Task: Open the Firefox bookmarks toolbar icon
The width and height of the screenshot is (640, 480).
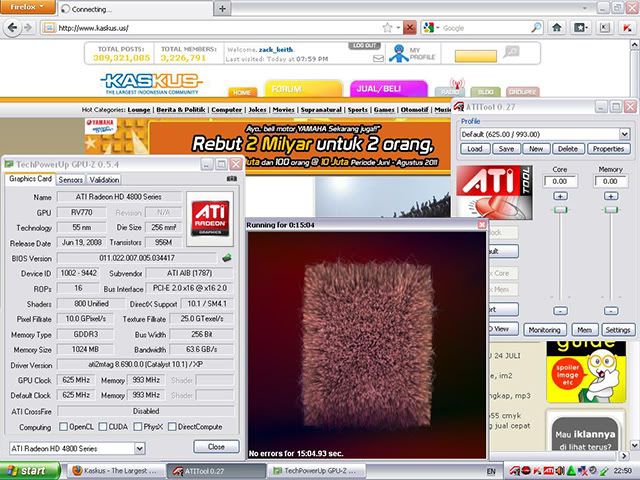Action: click(580, 28)
